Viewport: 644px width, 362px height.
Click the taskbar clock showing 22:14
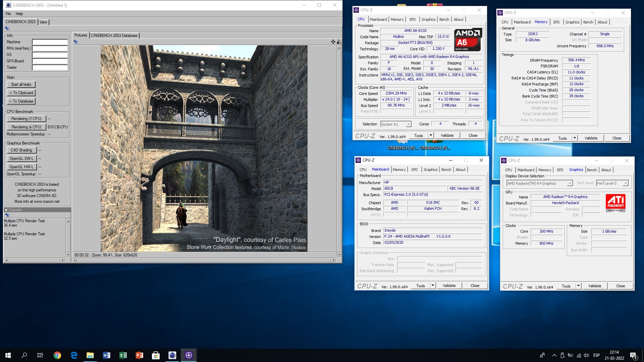(614, 355)
